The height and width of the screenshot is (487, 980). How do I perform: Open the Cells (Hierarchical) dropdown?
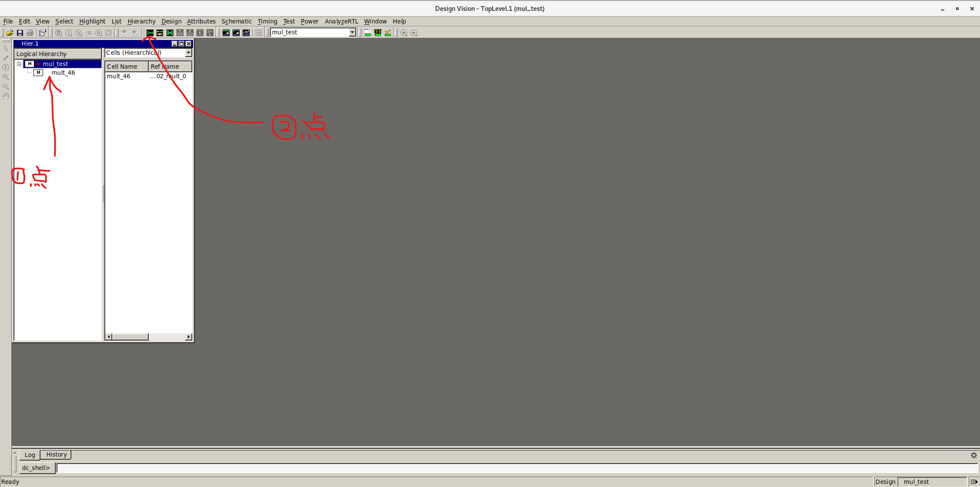[188, 53]
